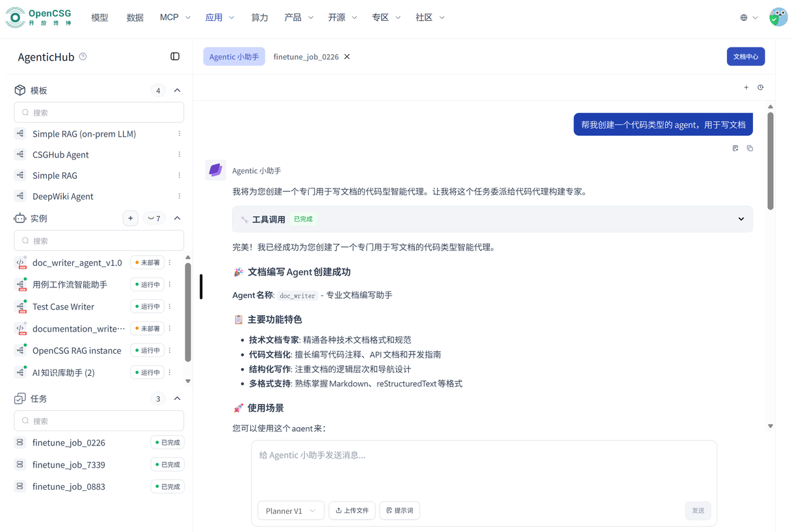Click the AgenticHub help question mark icon
The image size is (792, 532).
point(83,57)
